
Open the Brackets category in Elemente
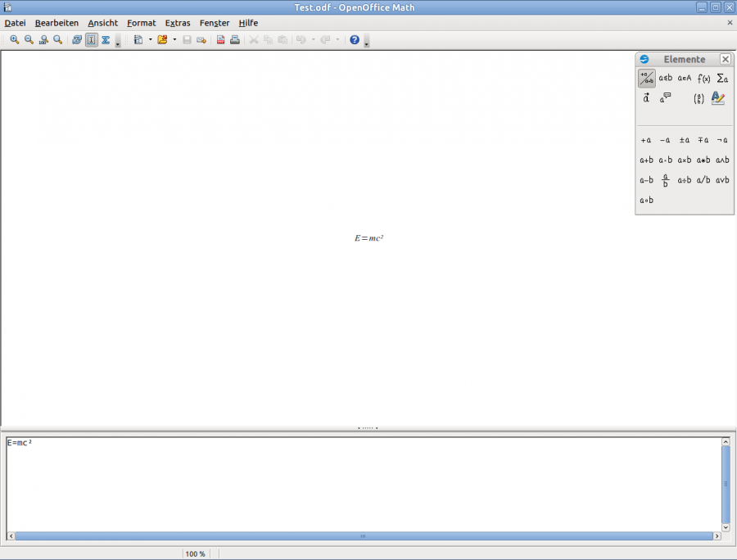point(699,99)
